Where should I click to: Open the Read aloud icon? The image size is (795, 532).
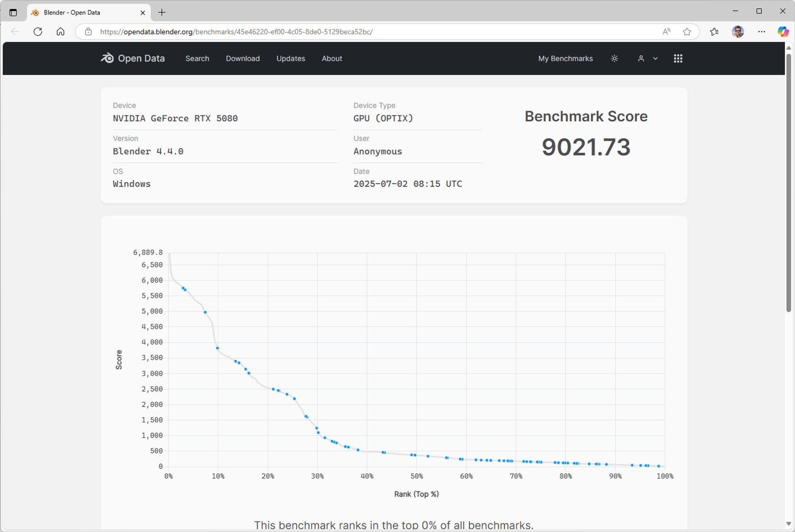click(666, 31)
